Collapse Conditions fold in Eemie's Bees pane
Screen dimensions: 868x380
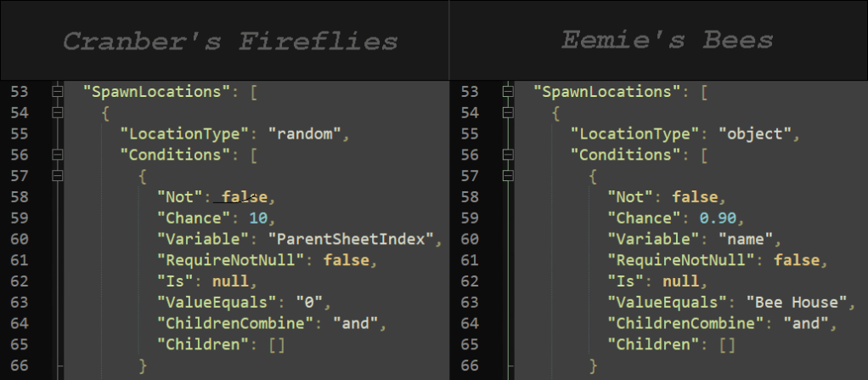(507, 155)
